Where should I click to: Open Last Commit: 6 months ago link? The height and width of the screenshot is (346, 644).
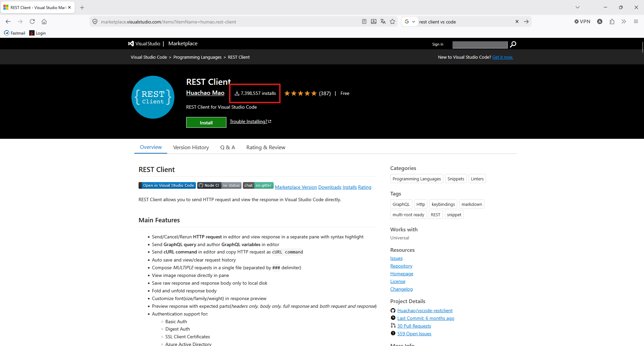tap(426, 319)
